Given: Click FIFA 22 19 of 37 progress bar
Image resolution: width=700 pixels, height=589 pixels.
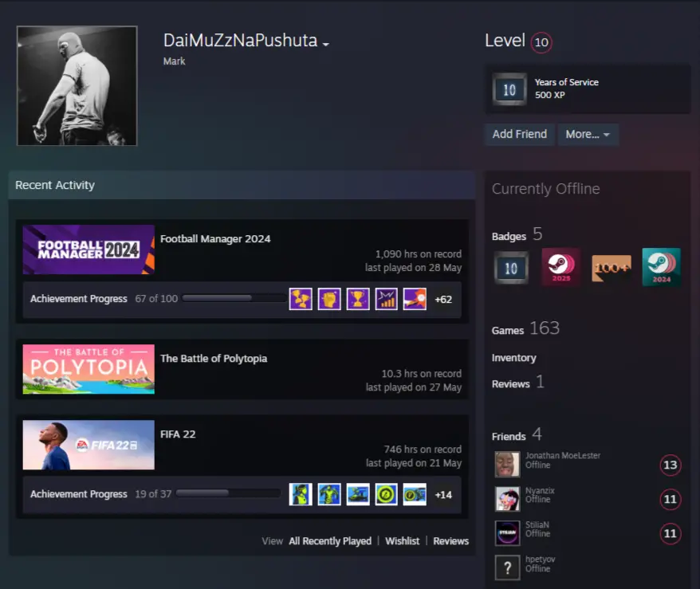Looking at the screenshot, I should point(228,493).
